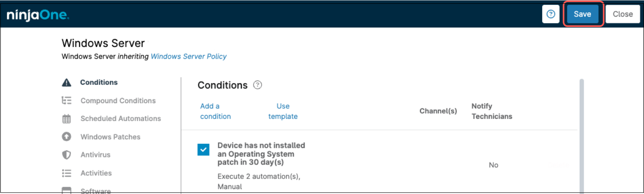644x194 pixels.
Task: Click the Activities list icon
Action: (66, 173)
